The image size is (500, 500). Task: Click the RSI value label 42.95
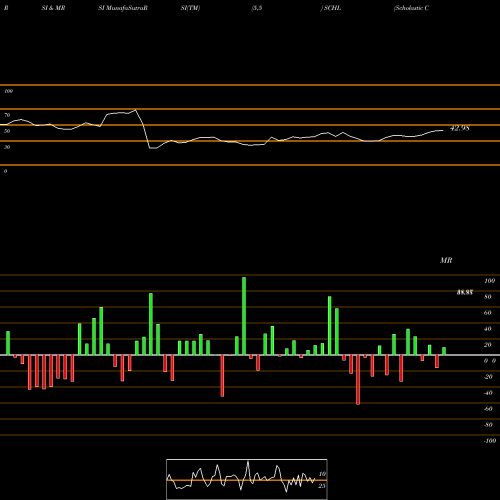click(x=460, y=128)
